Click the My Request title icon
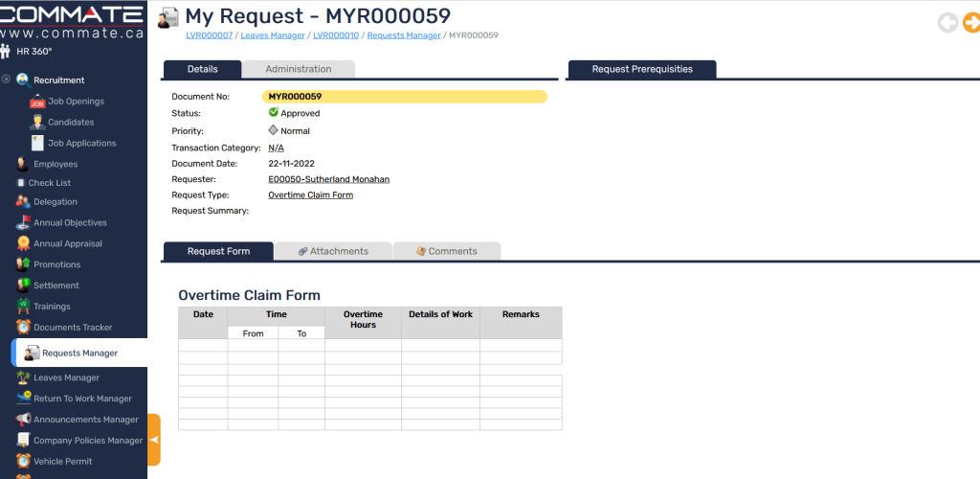Image resolution: width=980 pixels, height=479 pixels. click(167, 17)
